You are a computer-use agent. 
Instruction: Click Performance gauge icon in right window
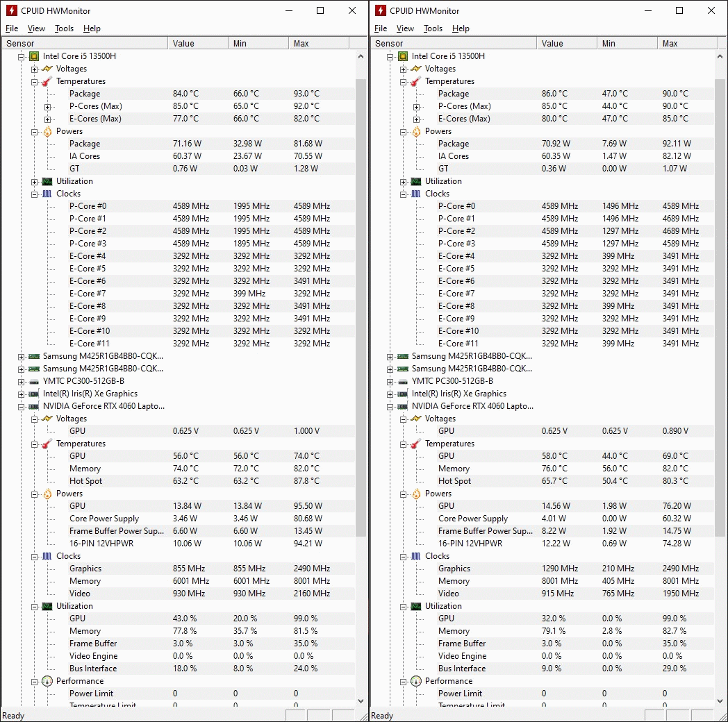416,681
